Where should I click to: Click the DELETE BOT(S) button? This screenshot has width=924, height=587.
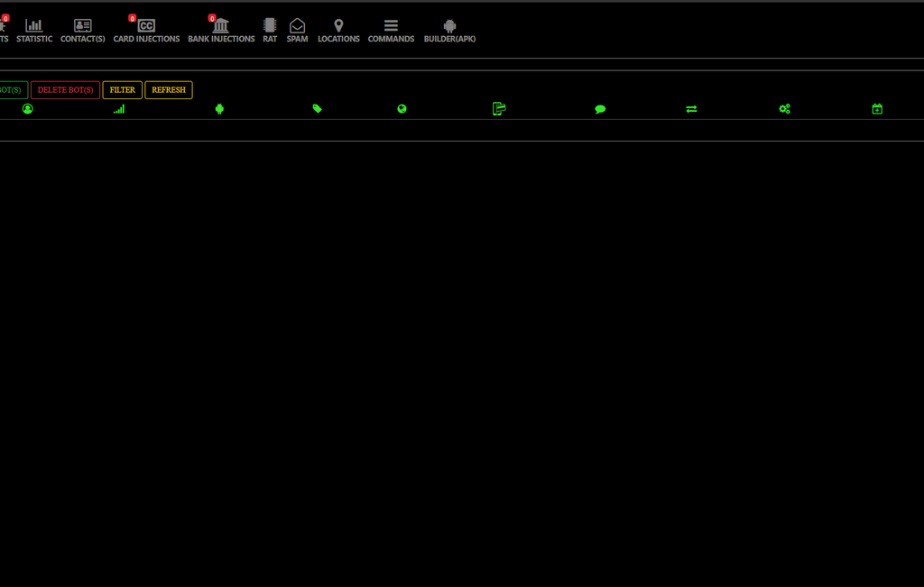click(x=64, y=89)
